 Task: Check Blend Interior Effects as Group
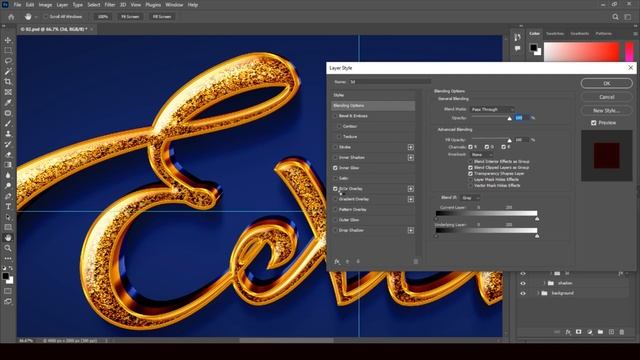pos(470,162)
